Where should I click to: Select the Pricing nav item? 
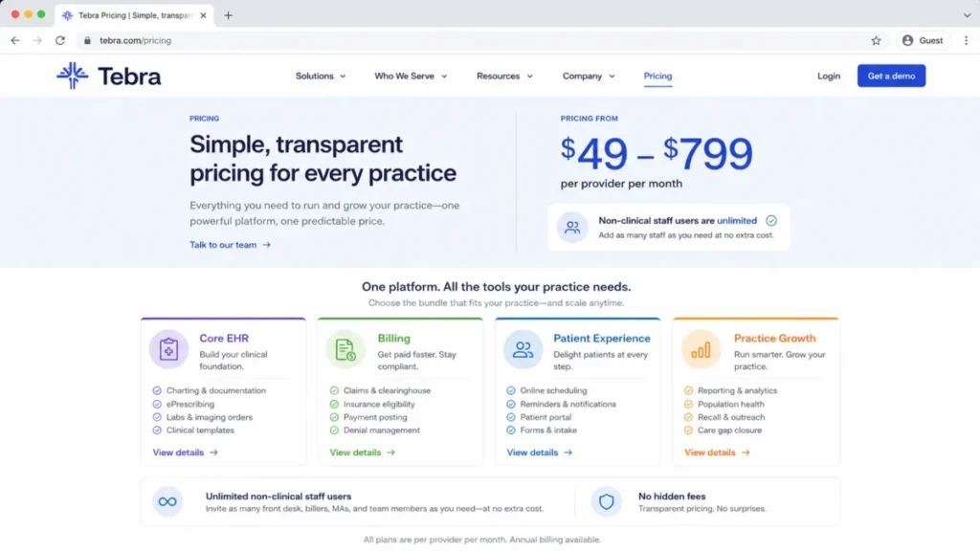pos(657,77)
